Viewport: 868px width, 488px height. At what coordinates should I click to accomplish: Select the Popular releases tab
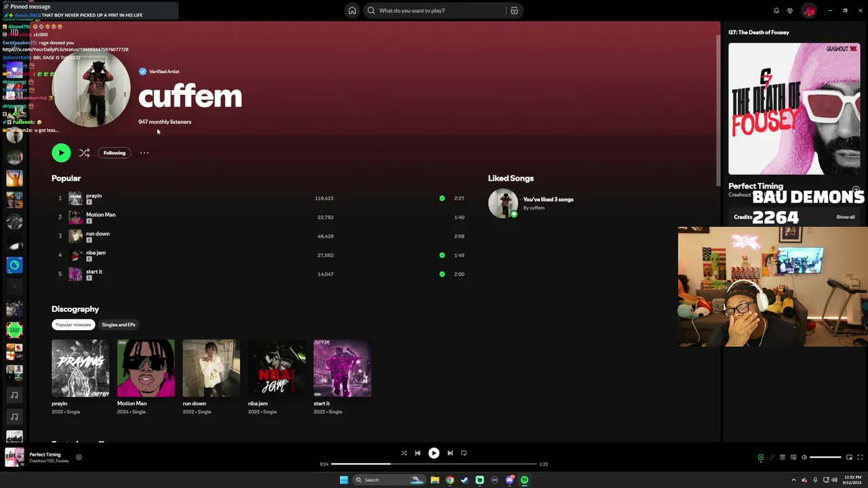(73, 325)
